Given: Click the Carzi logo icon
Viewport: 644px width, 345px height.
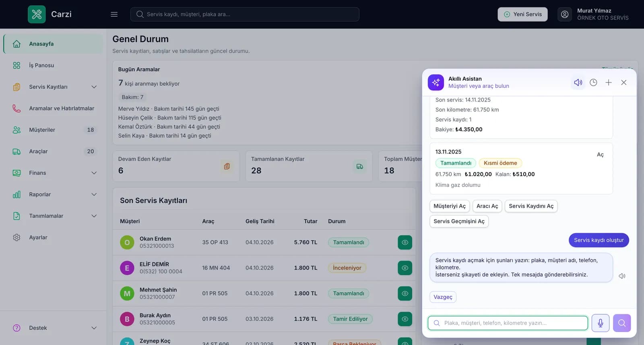Looking at the screenshot, I should (x=37, y=14).
